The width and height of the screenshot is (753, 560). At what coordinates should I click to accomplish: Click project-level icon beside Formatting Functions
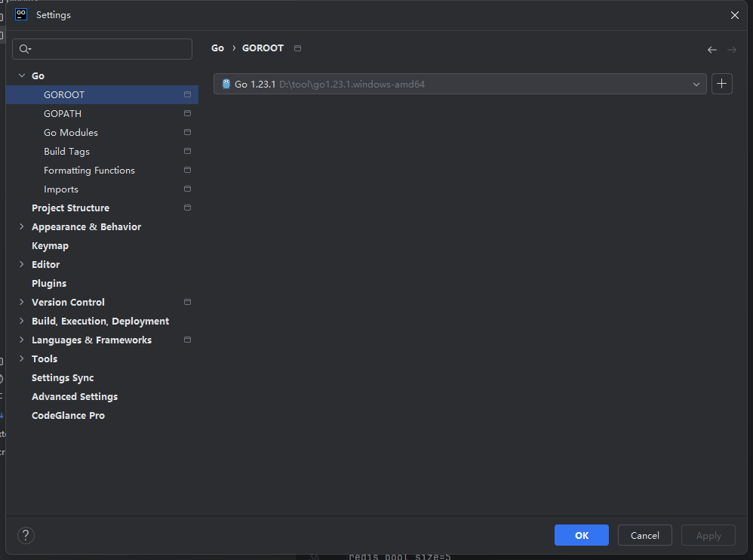[x=187, y=170]
